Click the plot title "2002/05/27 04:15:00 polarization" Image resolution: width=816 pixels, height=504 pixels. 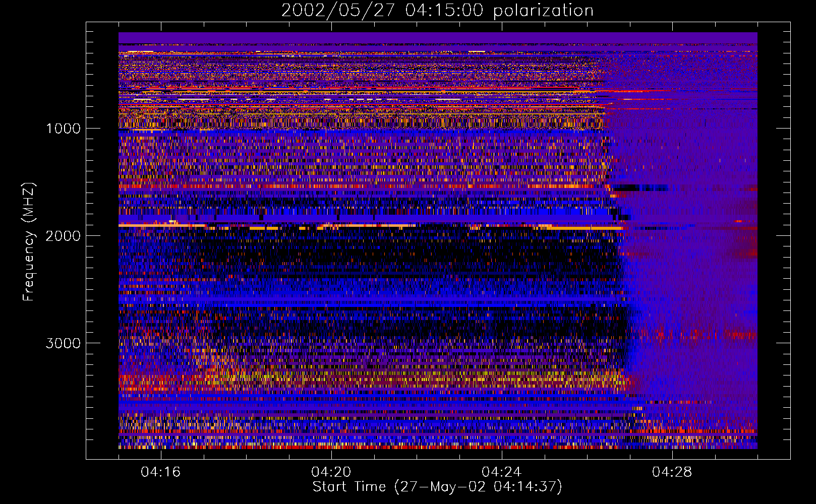coord(437,11)
